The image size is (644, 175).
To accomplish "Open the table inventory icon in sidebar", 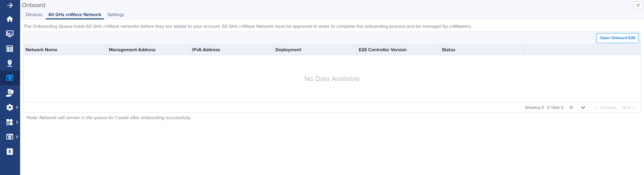I will pyautogui.click(x=10, y=49).
